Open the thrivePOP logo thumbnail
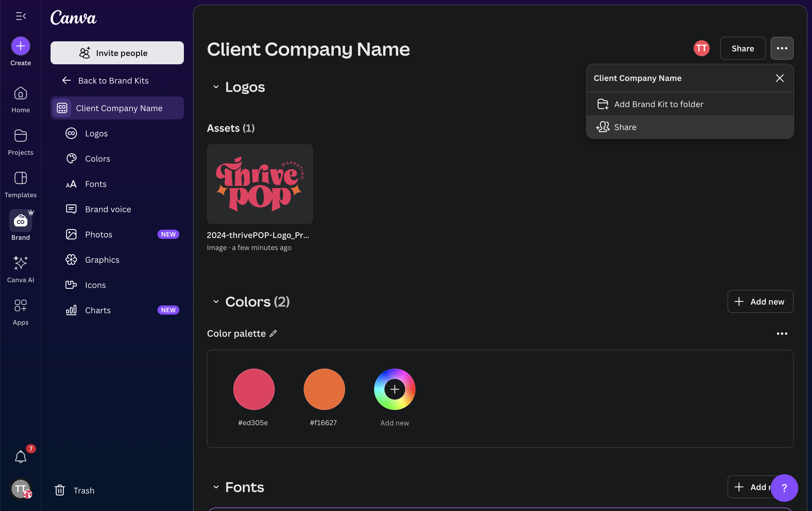The image size is (812, 511). tap(260, 184)
